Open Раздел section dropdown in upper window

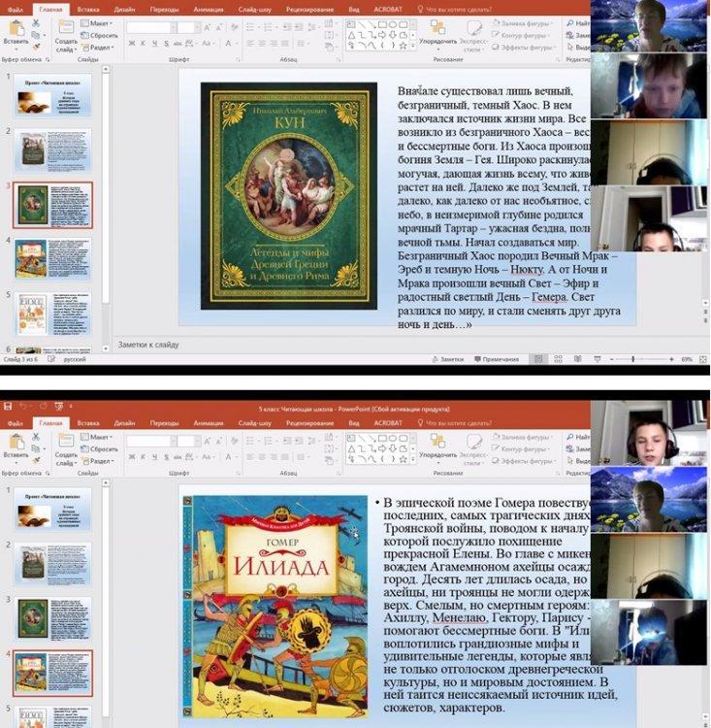point(98,48)
